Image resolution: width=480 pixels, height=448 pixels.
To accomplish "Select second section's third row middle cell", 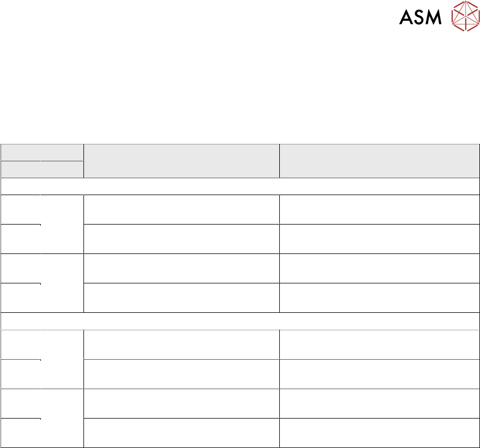I will pyautogui.click(x=181, y=403).
